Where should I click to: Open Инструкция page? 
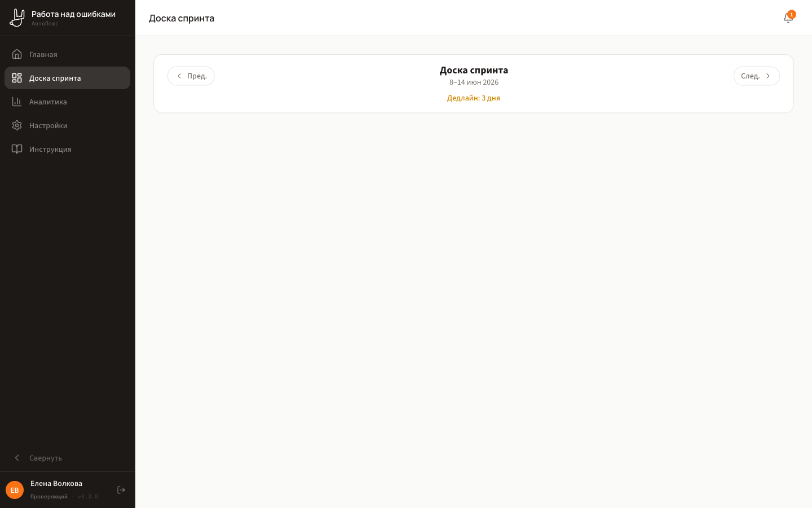67,149
